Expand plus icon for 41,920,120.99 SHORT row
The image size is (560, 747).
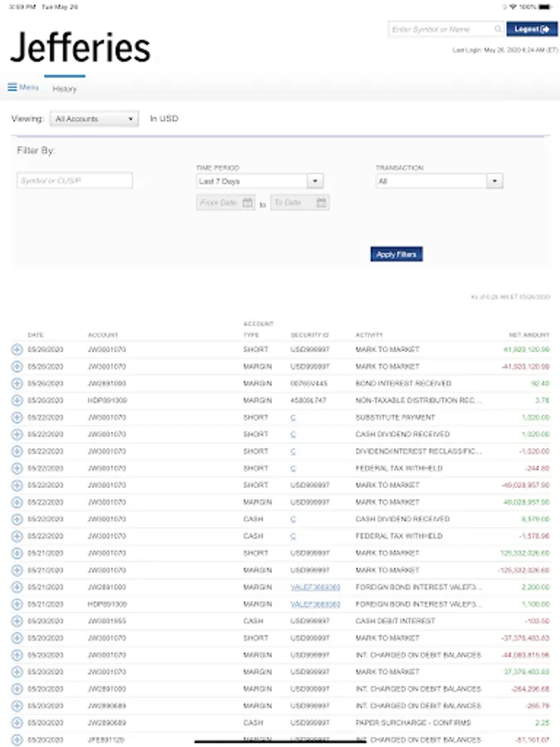tap(17, 349)
